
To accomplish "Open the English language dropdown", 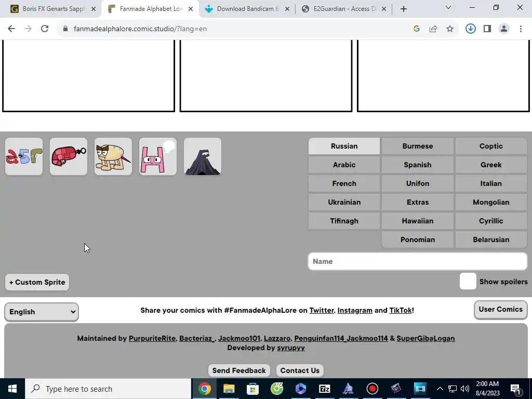I will point(42,312).
